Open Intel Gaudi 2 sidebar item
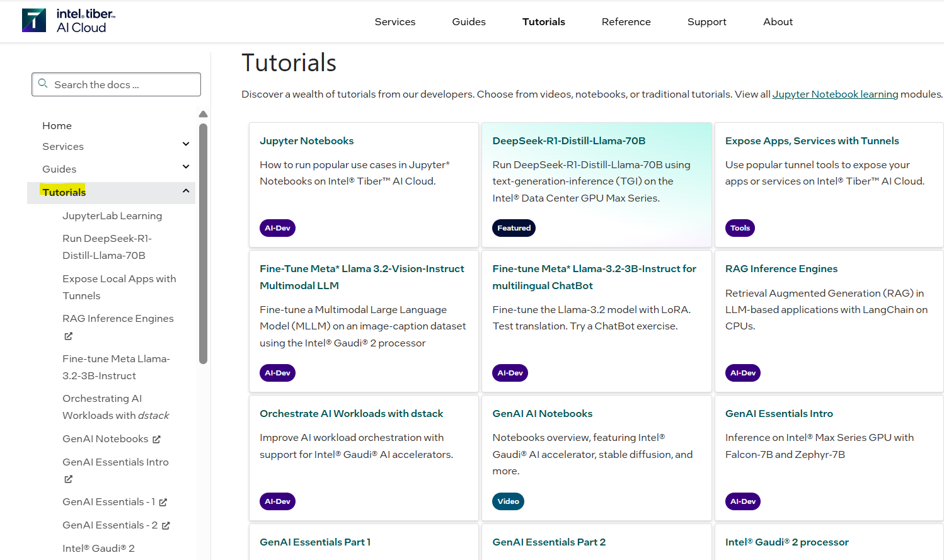Screen dimensions: 944x560 coord(98,548)
